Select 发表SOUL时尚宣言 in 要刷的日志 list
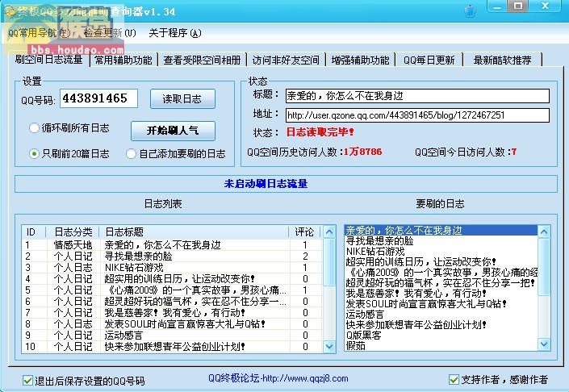569x392 pixels. (x=441, y=303)
